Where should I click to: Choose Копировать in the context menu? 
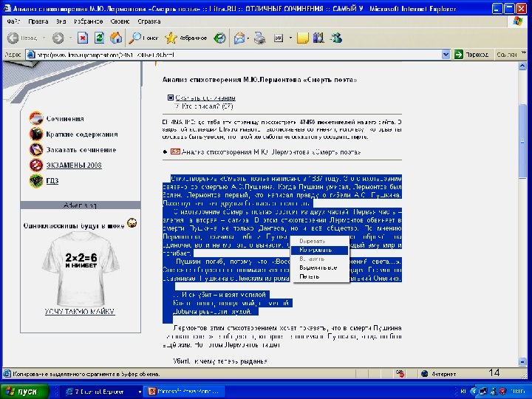(319, 250)
